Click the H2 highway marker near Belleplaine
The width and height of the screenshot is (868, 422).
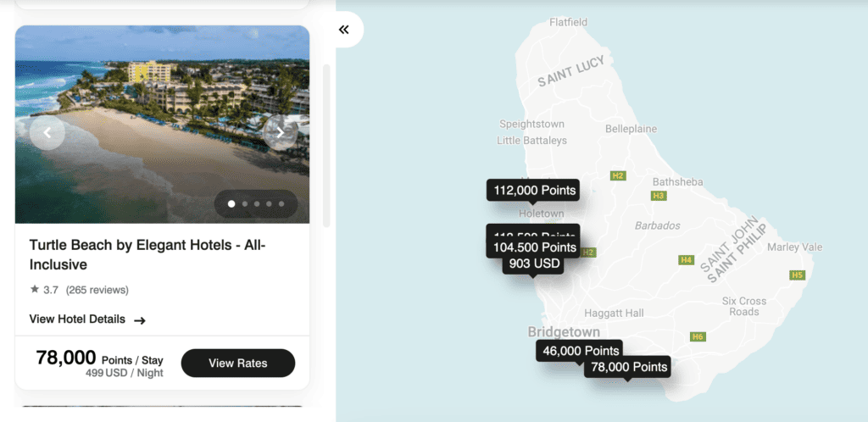click(x=618, y=175)
